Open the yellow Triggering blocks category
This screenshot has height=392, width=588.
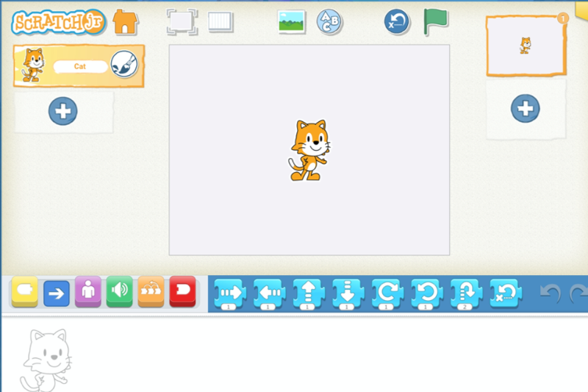[25, 291]
